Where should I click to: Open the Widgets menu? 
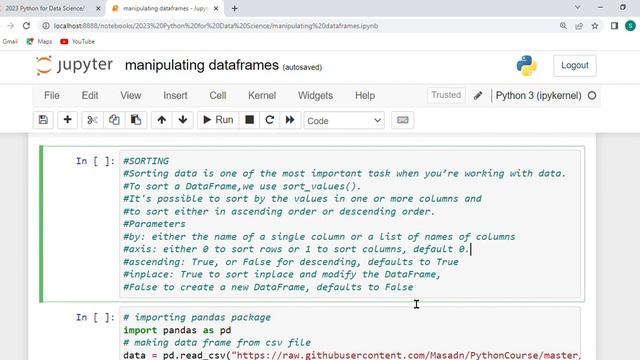[315, 96]
